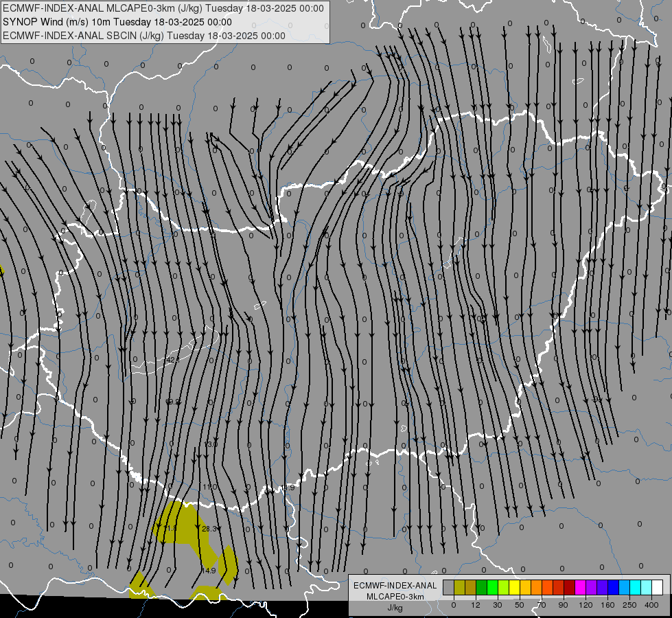Click the legend tick label 400

[x=651, y=605]
